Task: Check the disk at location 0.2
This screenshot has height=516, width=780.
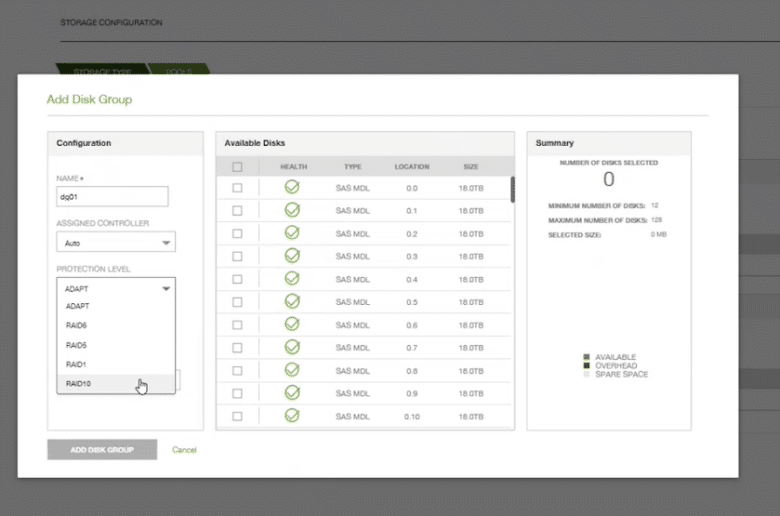Action: click(x=237, y=234)
